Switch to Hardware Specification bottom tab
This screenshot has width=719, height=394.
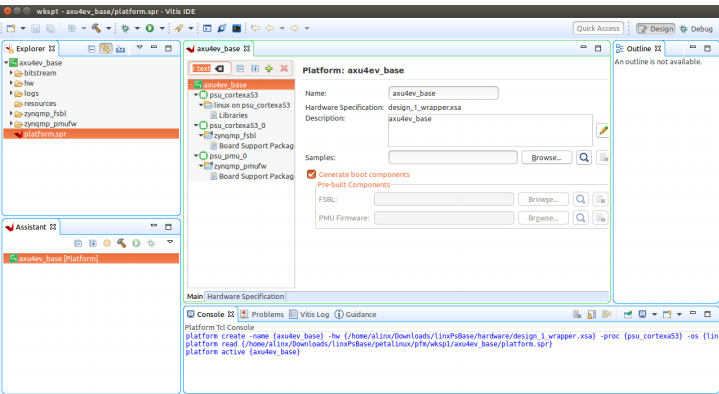coord(245,296)
